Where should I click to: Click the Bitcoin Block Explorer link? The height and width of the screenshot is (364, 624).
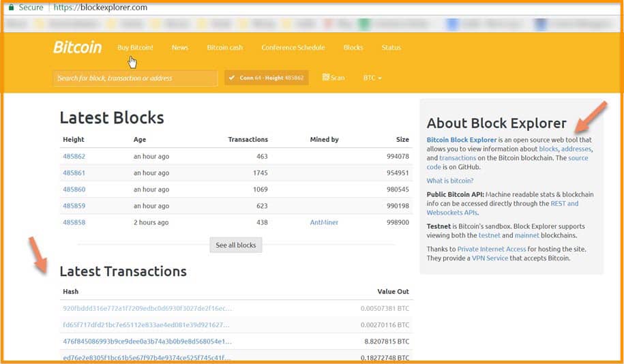tap(462, 140)
